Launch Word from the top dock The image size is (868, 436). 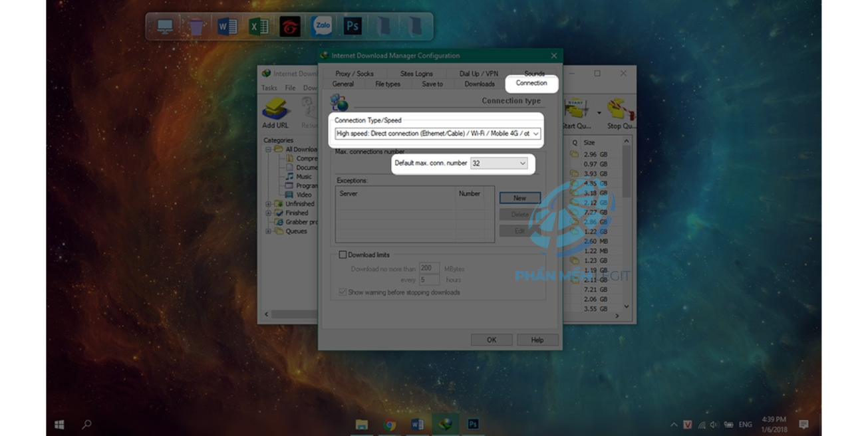[227, 27]
